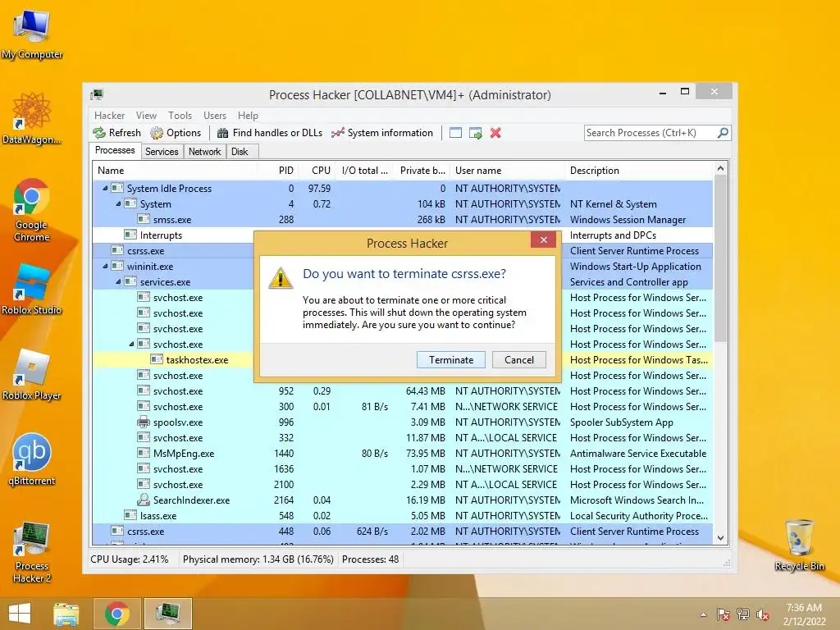Close the Process Hacker warning dialog
Viewport: 840px width, 630px height.
click(x=543, y=240)
